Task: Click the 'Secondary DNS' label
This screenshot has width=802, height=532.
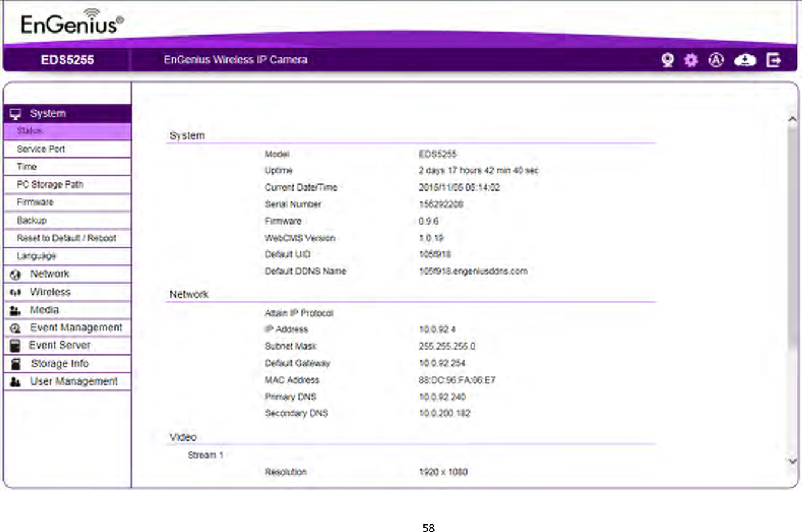Action: [296, 413]
